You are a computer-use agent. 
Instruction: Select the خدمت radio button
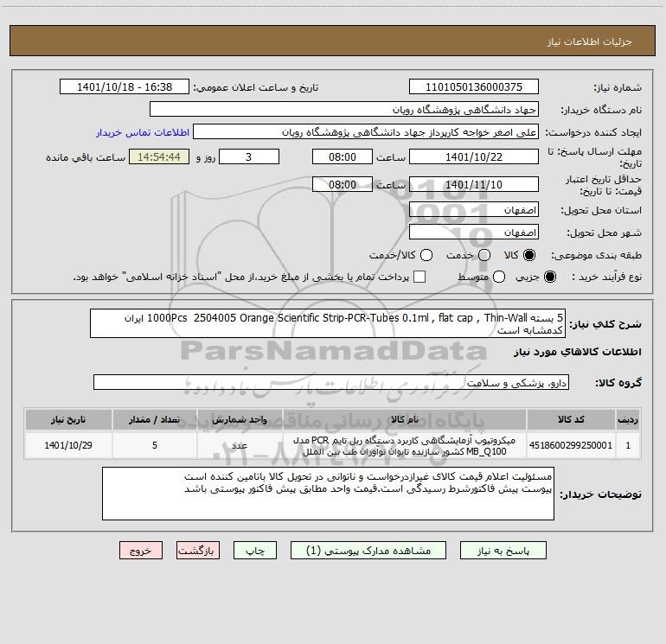tap(484, 255)
